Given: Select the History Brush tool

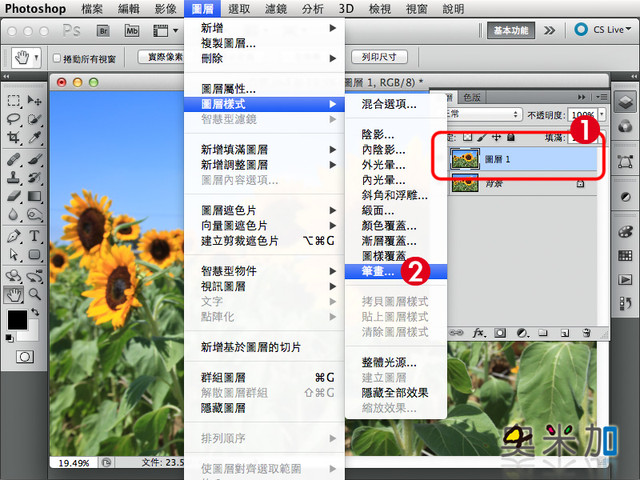Looking at the screenshot, I should (34, 178).
